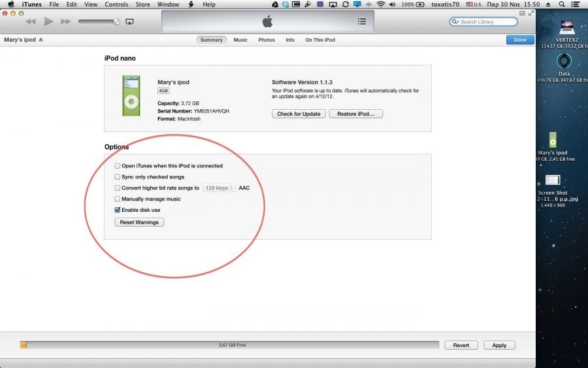Enter full screen mode with arrows icon
588x368 pixels.
(531, 12)
